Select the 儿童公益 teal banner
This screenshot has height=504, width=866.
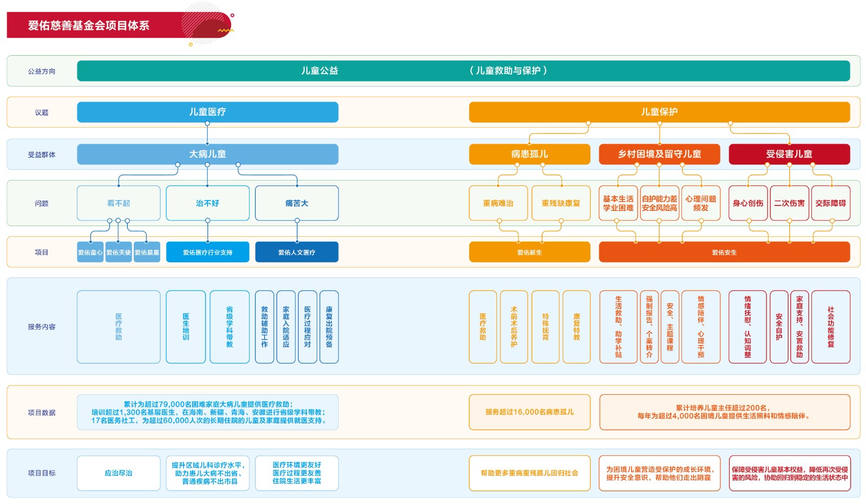coord(463,71)
